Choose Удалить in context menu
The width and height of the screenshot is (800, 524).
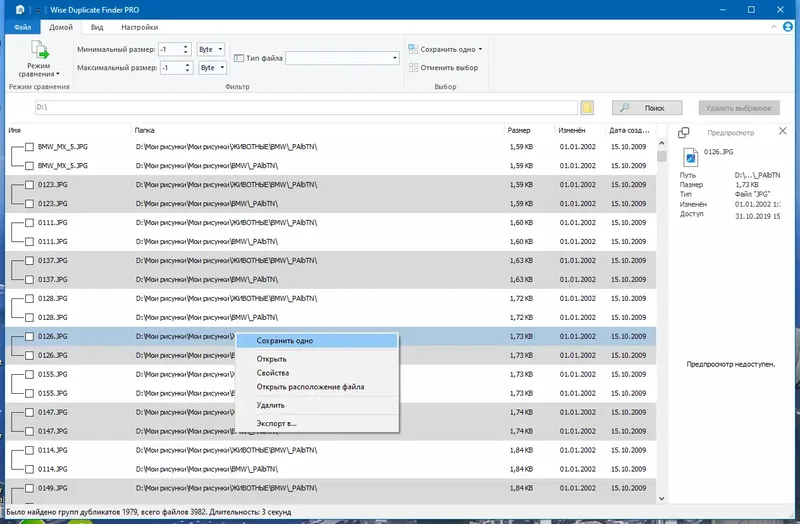[317, 405]
